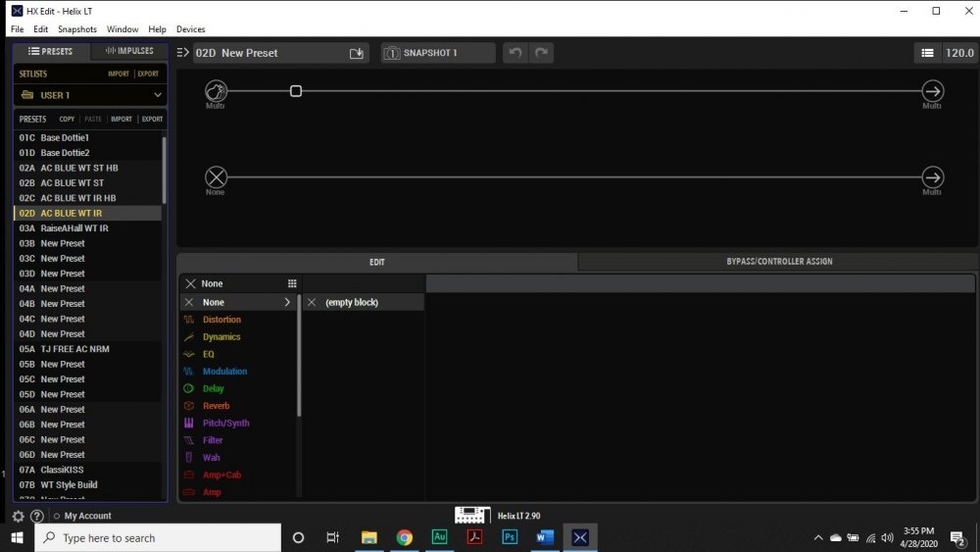Screen dimensions: 980x552
Task: Open preferences gear icon
Action: (x=18, y=516)
